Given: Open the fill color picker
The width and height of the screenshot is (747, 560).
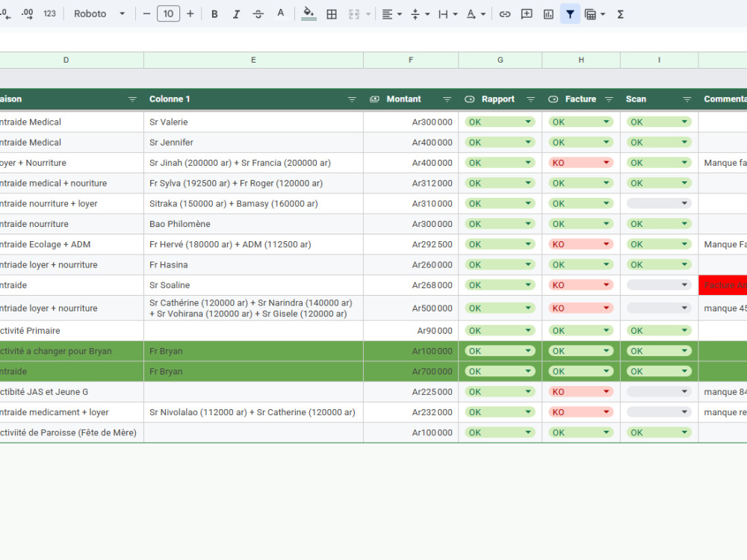Looking at the screenshot, I should click(x=309, y=14).
